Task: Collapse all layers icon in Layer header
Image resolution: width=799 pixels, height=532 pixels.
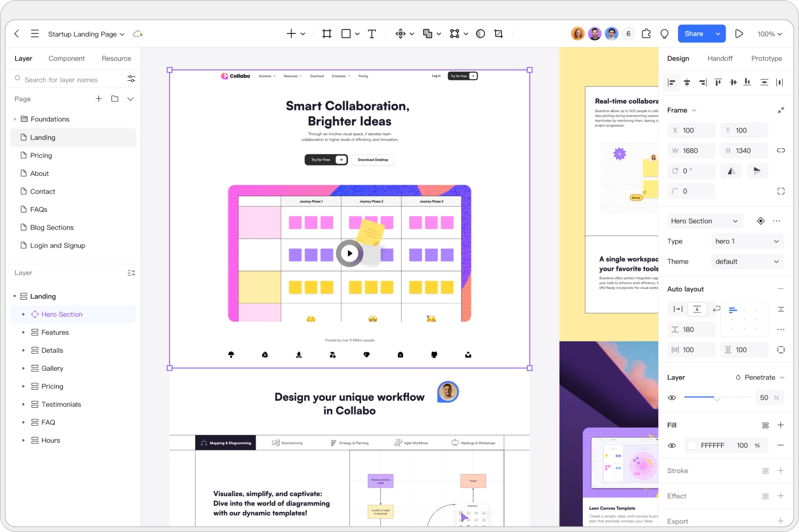Action: (x=131, y=273)
